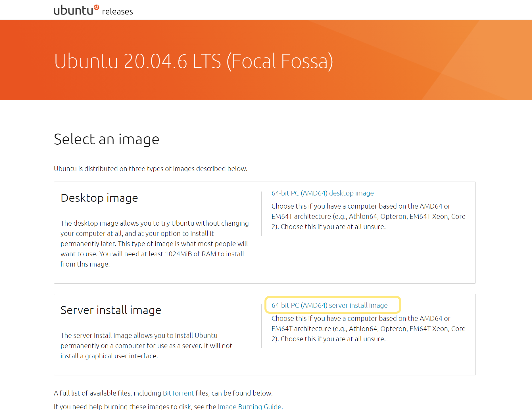Click the 'Ubuntu 20.04.6 LTS (Focal Fossa)' banner title

click(193, 61)
